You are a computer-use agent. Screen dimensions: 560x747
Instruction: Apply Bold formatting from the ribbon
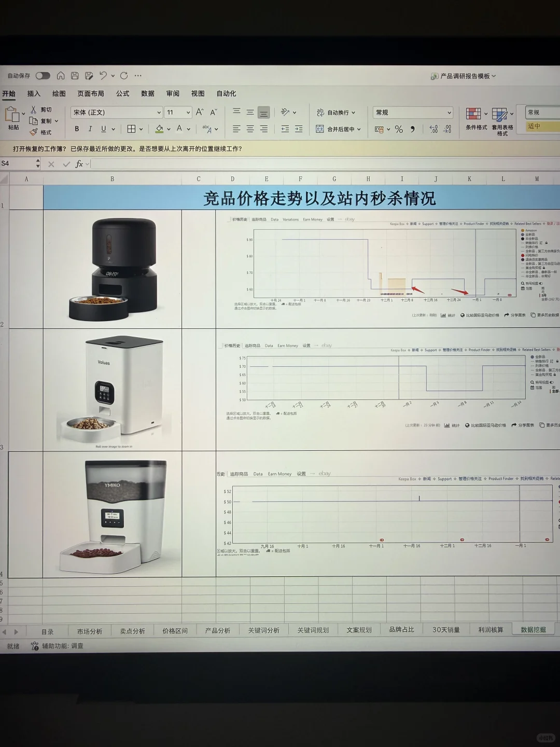pos(76,128)
